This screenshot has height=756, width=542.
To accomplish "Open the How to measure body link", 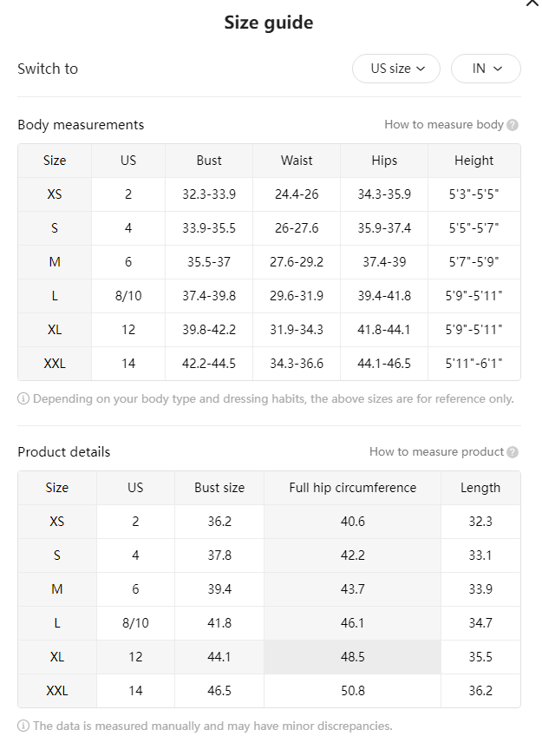I will (x=444, y=124).
